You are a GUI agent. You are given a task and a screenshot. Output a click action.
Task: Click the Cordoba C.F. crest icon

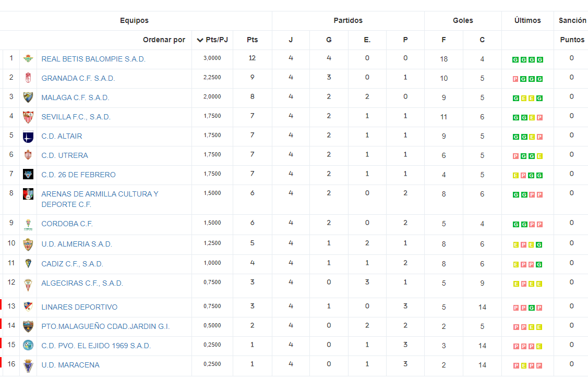pyautogui.click(x=28, y=224)
